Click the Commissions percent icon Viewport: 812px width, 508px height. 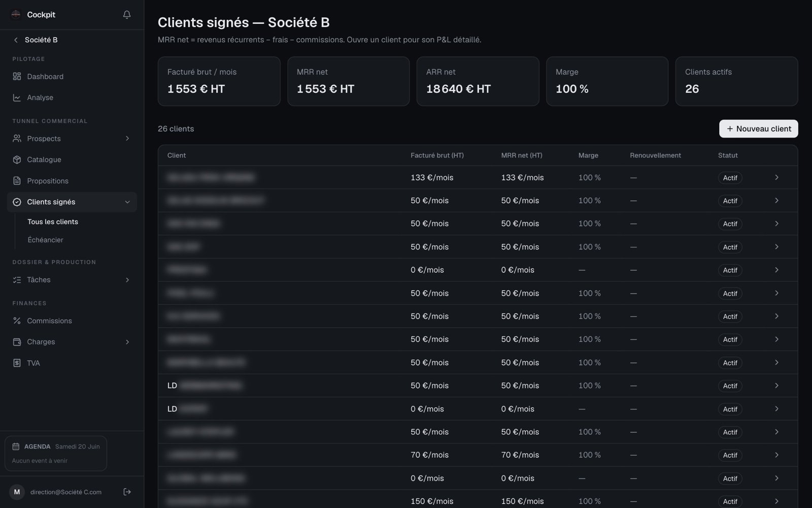pos(17,321)
